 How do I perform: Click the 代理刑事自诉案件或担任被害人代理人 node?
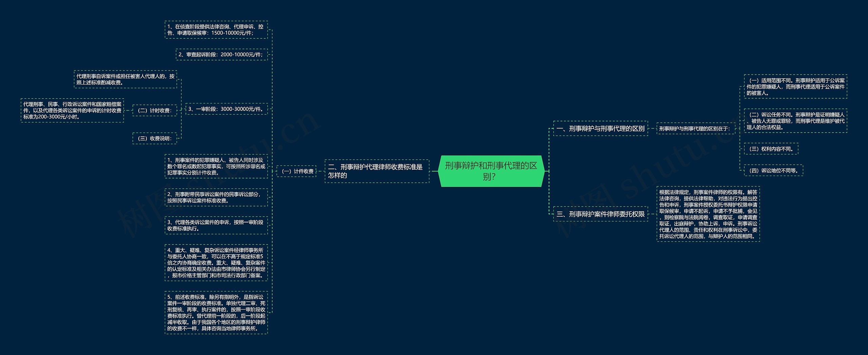125,79
